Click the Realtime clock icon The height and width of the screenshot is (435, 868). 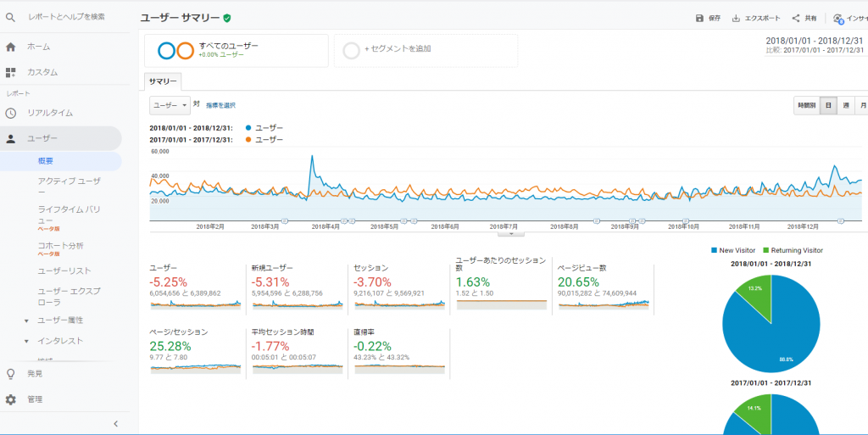tap(10, 113)
